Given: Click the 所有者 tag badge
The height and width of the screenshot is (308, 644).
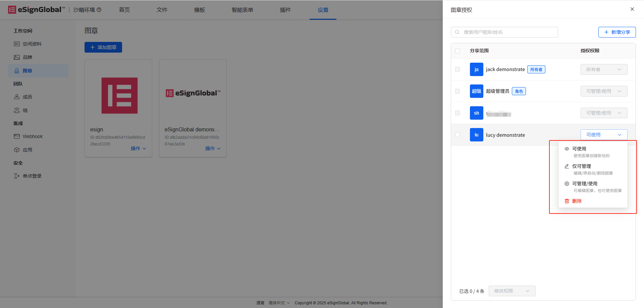Looking at the screenshot, I should click(536, 69).
